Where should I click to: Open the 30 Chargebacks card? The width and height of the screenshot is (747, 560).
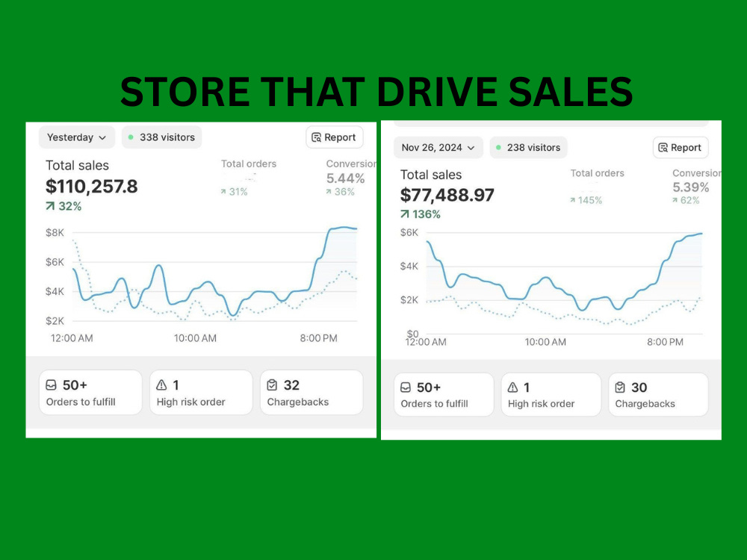coord(658,394)
